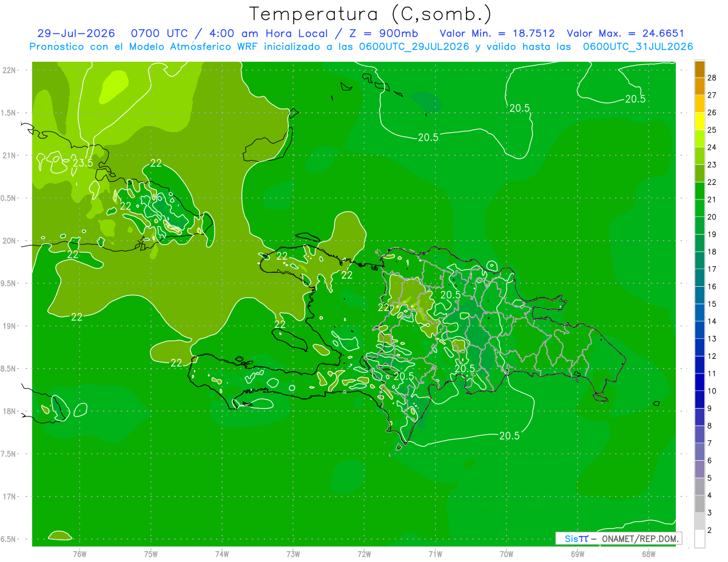Click the '19N' latitude axis label

tap(9, 326)
